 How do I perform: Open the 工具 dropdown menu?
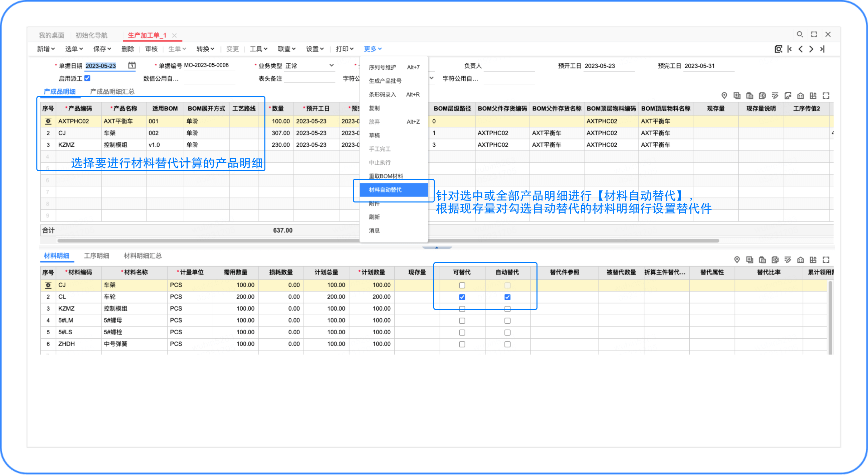[x=258, y=49]
